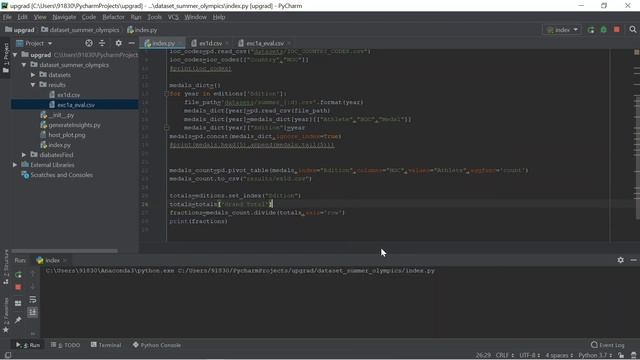Minimize the Run tool window
The image size is (640, 360).
pyautogui.click(x=633, y=260)
